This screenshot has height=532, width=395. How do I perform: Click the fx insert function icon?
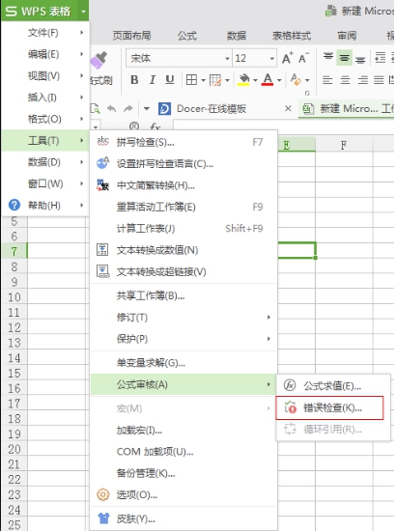[x=155, y=126]
